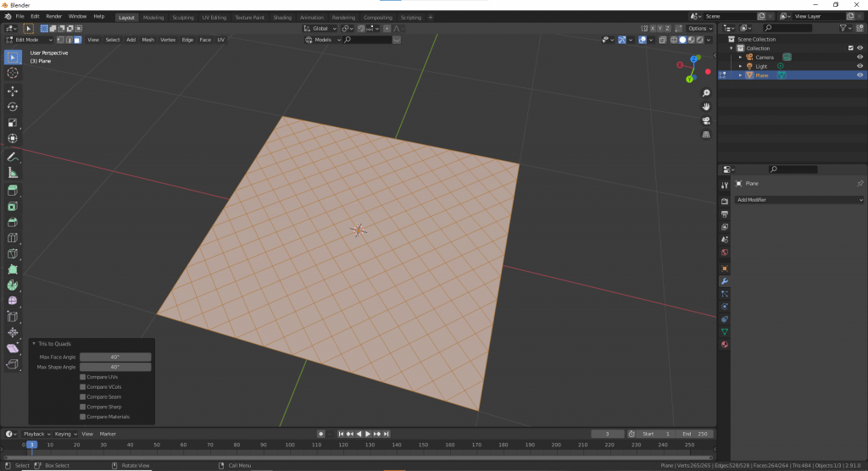Open the Playback dropdown
The height and width of the screenshot is (471, 868).
pyautogui.click(x=36, y=434)
